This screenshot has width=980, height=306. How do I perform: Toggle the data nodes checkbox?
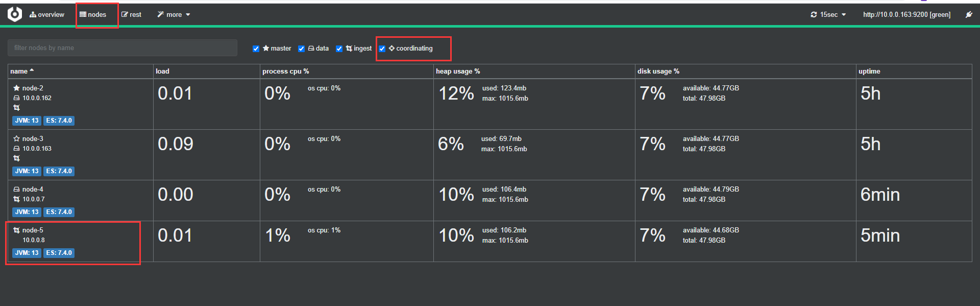301,49
